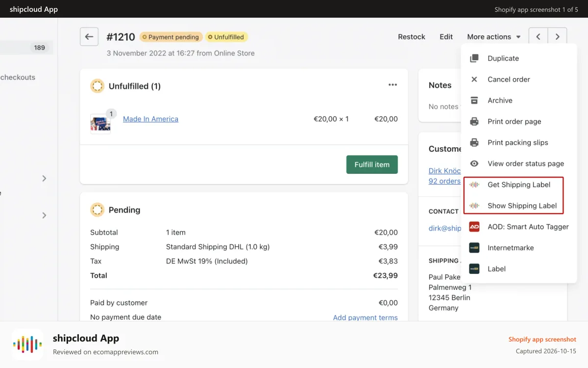The width and height of the screenshot is (588, 368).
Task: Click the Cancel order X icon
Action: point(474,79)
